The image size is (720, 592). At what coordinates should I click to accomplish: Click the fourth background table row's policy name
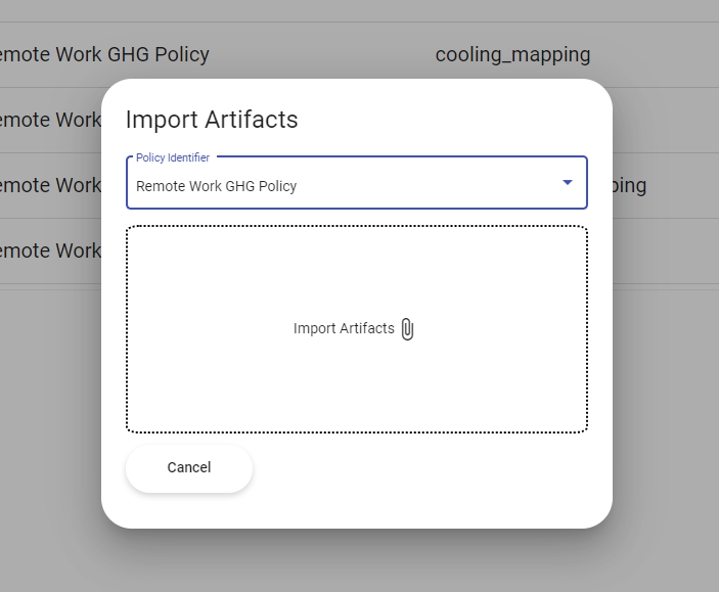50,250
